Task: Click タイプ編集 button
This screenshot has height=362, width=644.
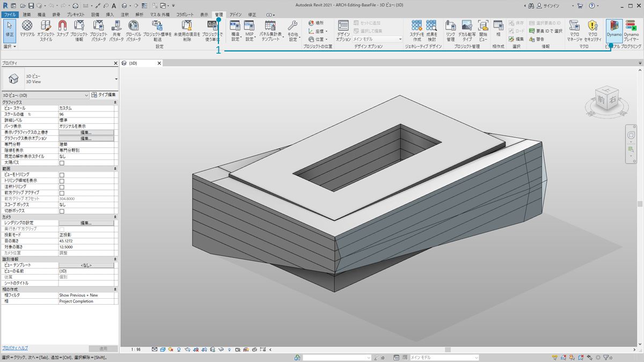Action: point(104,95)
